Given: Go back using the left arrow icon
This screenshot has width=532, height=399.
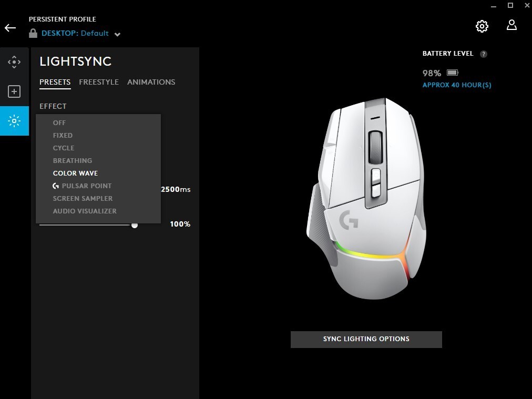Looking at the screenshot, I should (10, 28).
